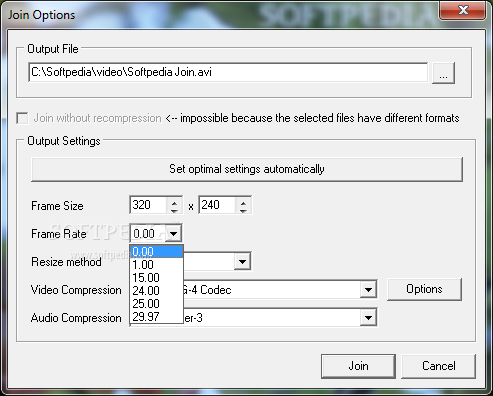
Task: Decrease frame height with down spinner arrow
Action: click(x=243, y=210)
